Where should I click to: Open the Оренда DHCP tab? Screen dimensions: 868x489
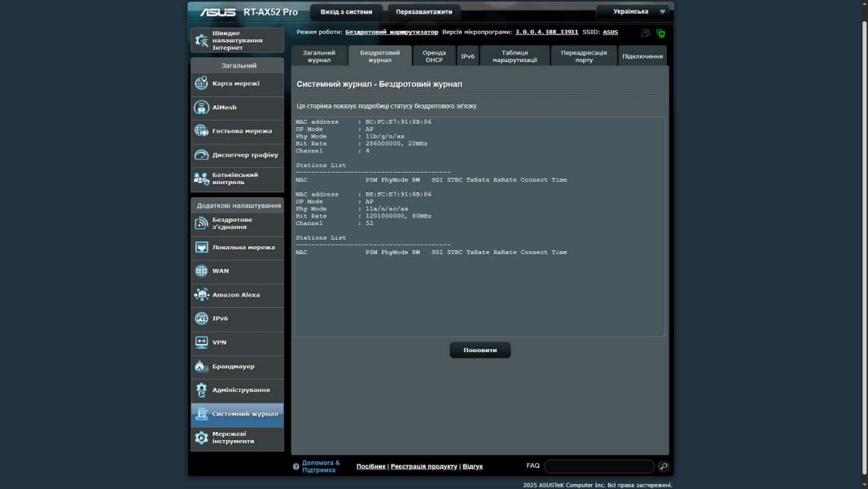pyautogui.click(x=434, y=55)
